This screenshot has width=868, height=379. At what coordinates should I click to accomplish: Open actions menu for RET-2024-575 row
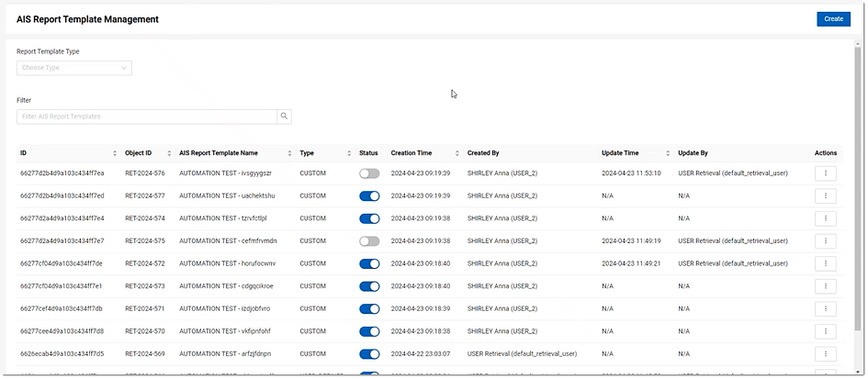point(825,240)
